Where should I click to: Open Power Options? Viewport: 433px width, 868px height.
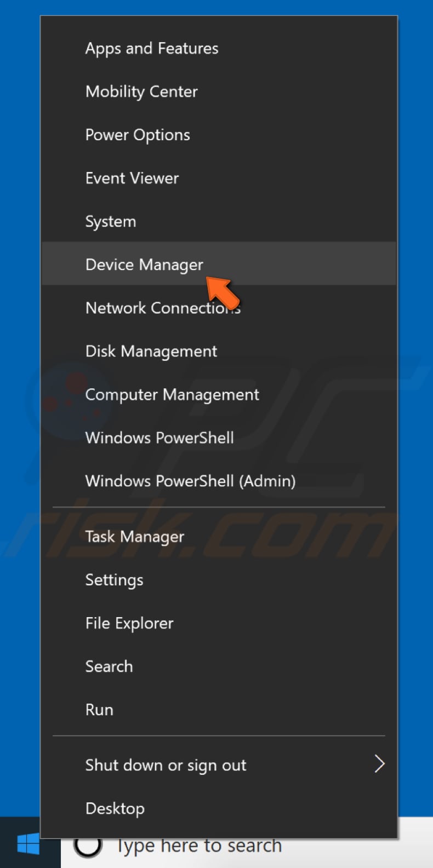click(x=138, y=135)
